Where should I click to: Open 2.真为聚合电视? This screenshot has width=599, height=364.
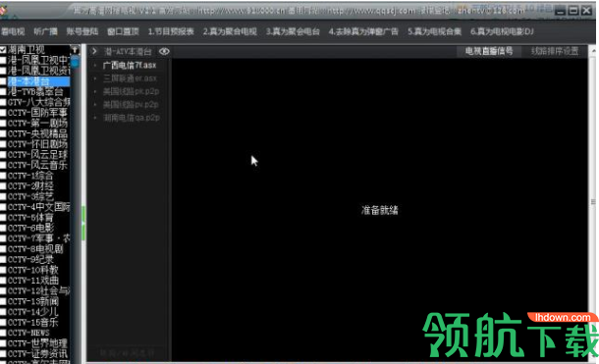click(x=230, y=31)
